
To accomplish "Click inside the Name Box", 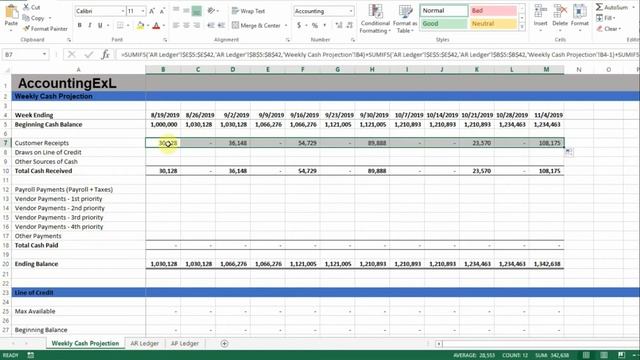I will point(22,54).
